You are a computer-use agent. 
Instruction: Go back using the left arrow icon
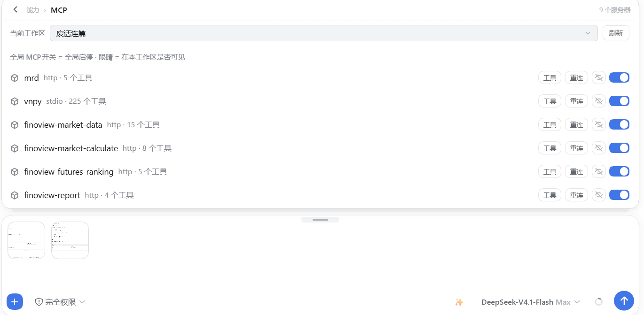point(16,9)
